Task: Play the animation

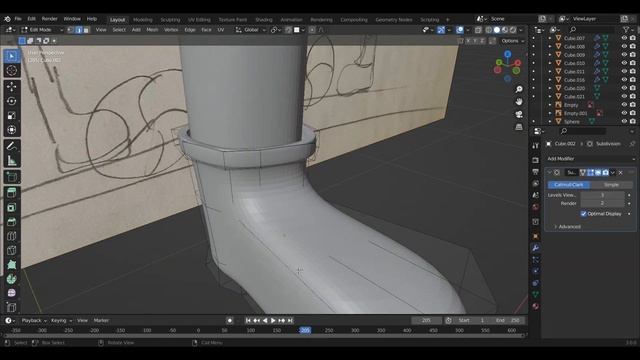Action: 273,320
